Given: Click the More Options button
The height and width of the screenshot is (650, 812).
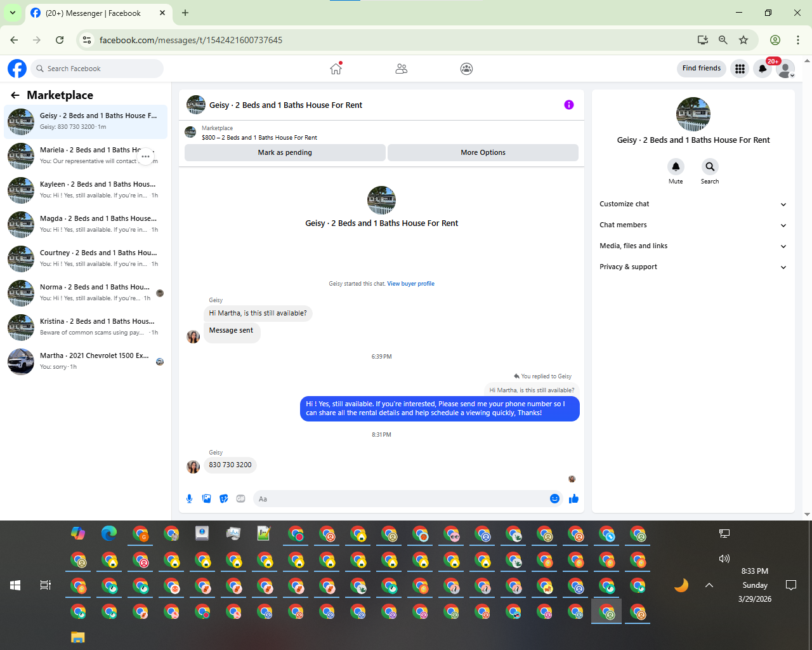Looking at the screenshot, I should coord(483,152).
